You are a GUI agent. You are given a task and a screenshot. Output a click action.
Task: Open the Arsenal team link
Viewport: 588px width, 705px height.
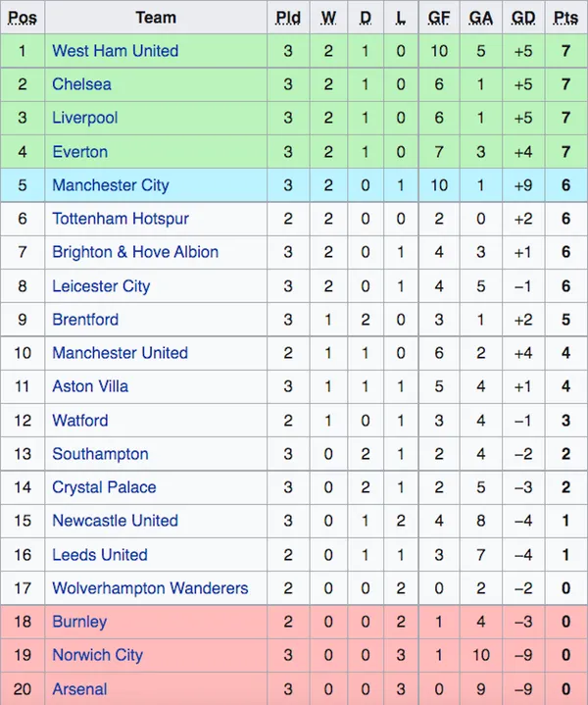(79, 688)
